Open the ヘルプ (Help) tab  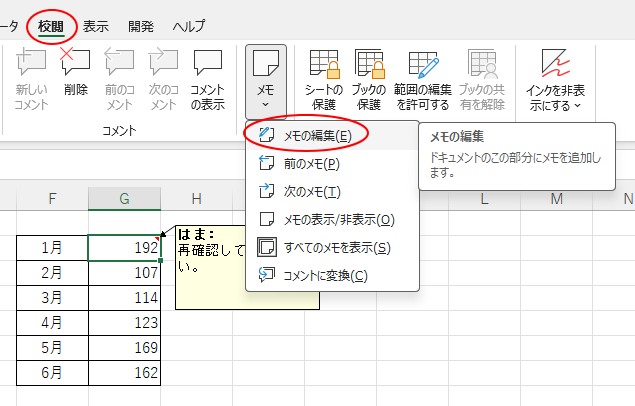coord(189,27)
